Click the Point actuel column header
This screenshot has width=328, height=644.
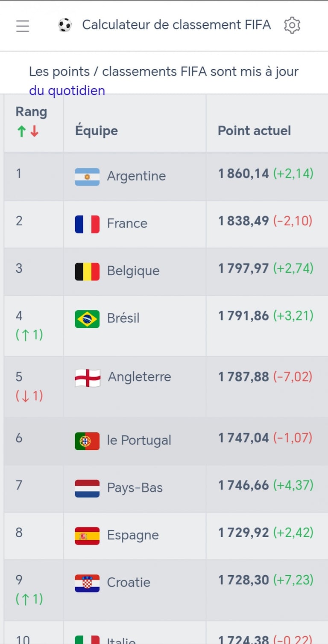coord(254,131)
